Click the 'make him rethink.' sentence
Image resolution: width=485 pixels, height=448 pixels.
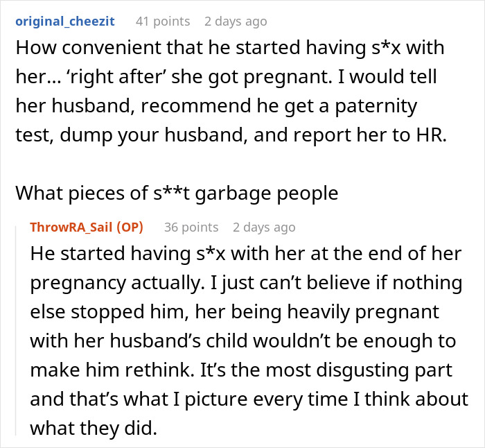pyautogui.click(x=112, y=370)
